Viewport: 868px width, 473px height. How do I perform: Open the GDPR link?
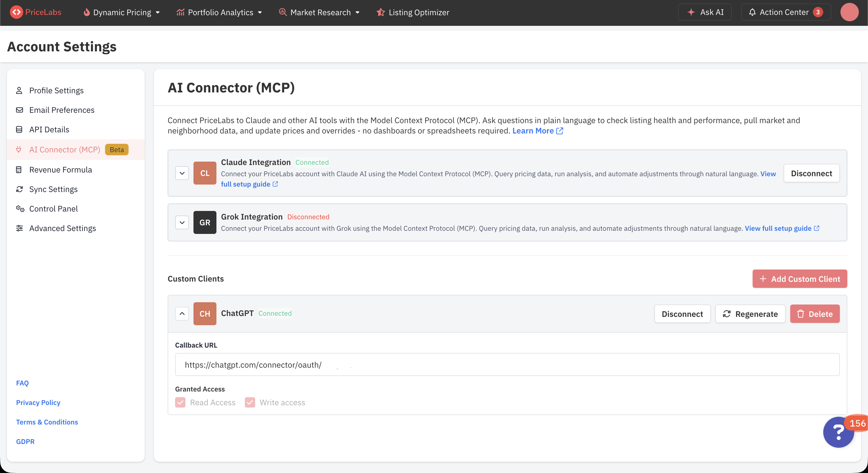(25, 441)
